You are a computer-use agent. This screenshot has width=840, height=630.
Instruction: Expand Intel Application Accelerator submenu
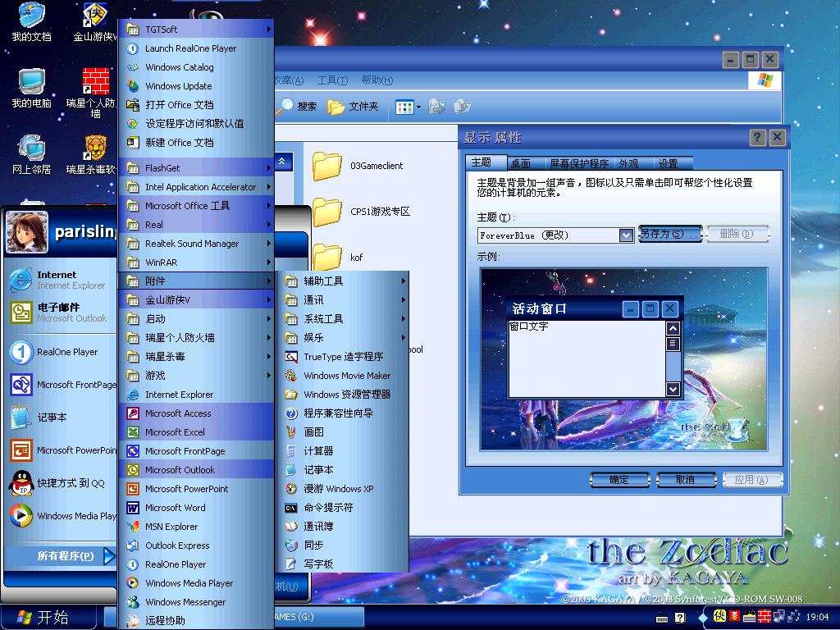196,187
